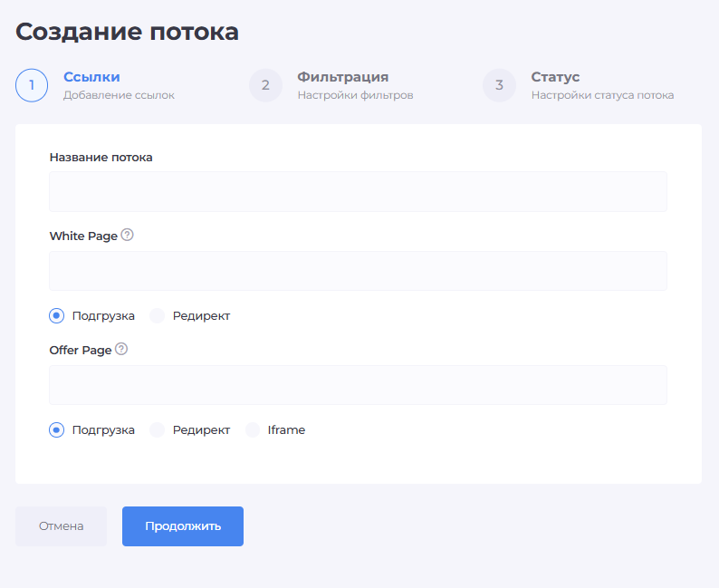719x588 pixels.
Task: Select Подгрузка radio under Offer Page
Action: coord(56,429)
